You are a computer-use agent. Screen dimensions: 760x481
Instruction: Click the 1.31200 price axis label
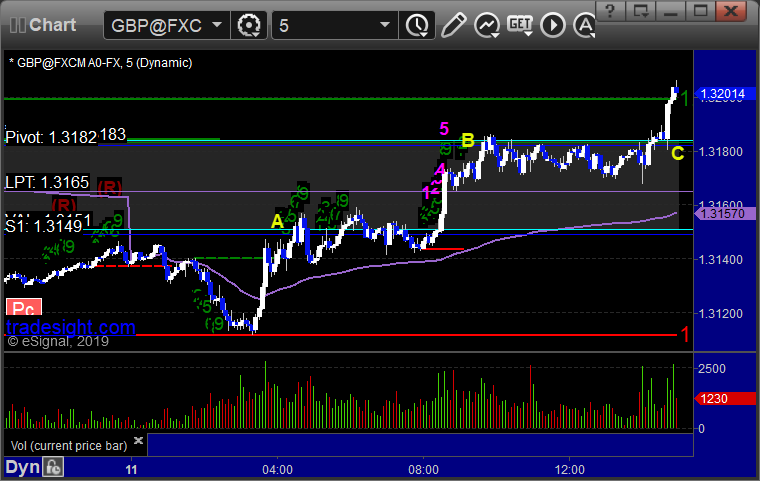click(720, 314)
